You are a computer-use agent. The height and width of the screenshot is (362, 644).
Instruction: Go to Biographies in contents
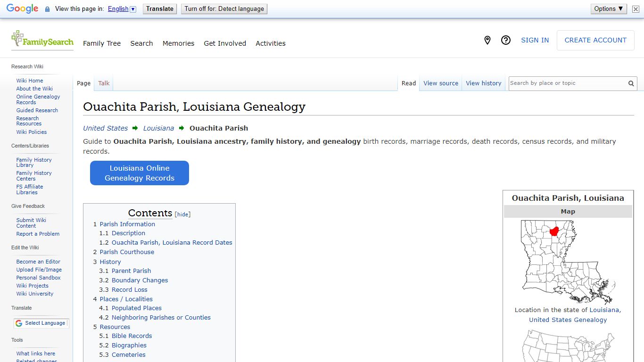pyautogui.click(x=129, y=346)
